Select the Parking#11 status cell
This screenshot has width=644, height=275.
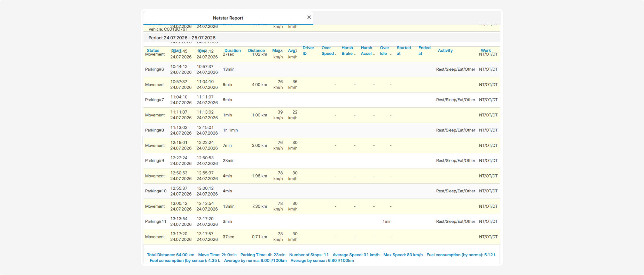(x=156, y=221)
